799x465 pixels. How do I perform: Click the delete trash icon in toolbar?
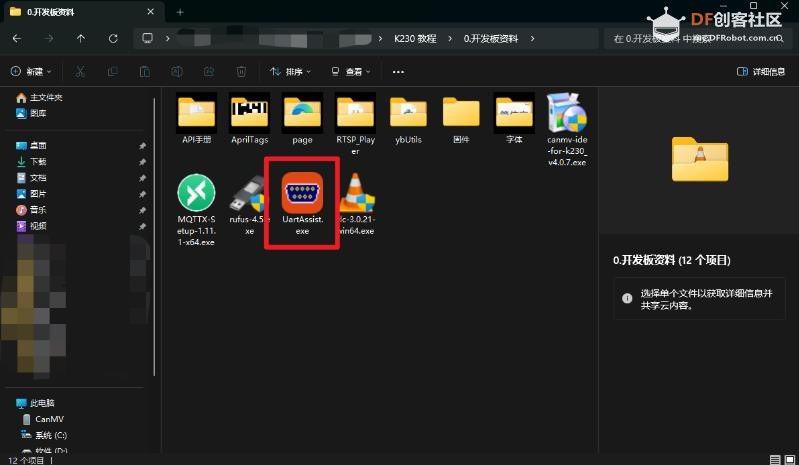(241, 72)
